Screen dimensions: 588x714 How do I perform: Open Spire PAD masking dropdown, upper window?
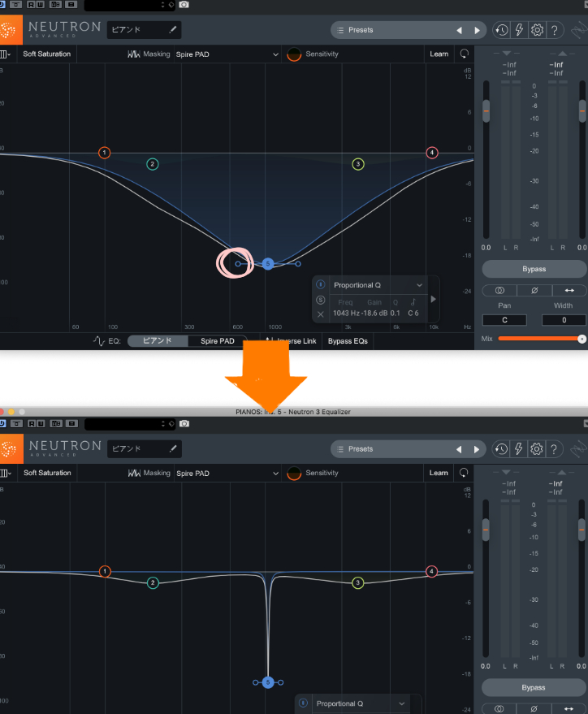click(x=227, y=54)
